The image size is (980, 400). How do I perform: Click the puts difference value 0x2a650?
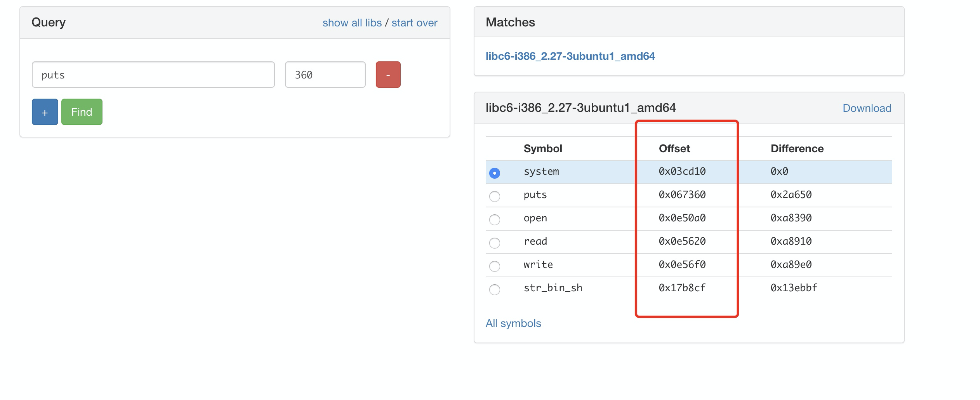click(x=791, y=195)
